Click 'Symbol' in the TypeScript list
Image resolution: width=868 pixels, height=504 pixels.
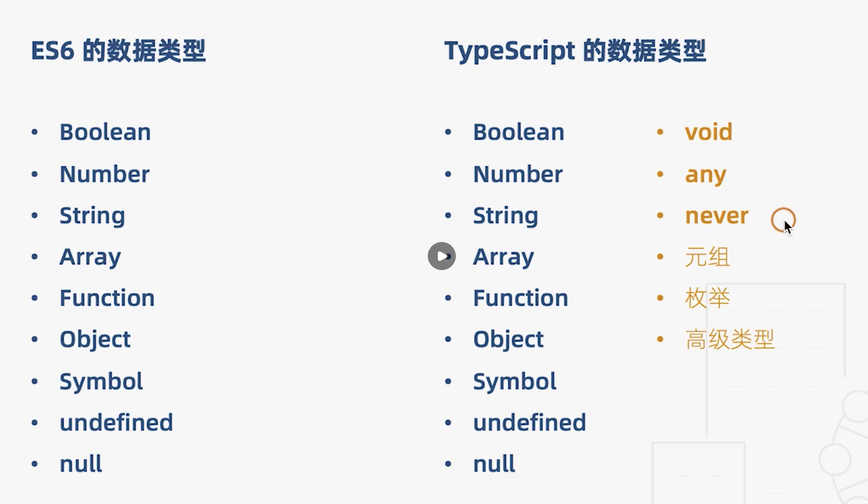click(x=515, y=382)
